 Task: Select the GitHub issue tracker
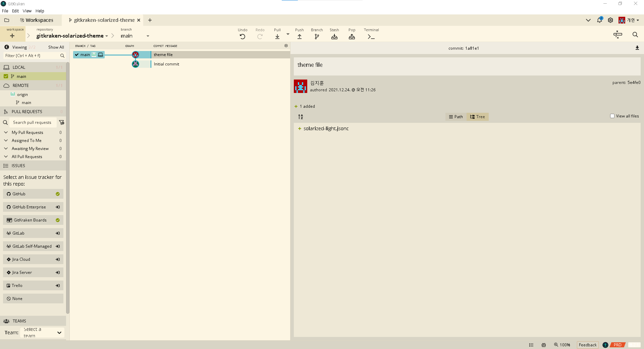tap(33, 194)
